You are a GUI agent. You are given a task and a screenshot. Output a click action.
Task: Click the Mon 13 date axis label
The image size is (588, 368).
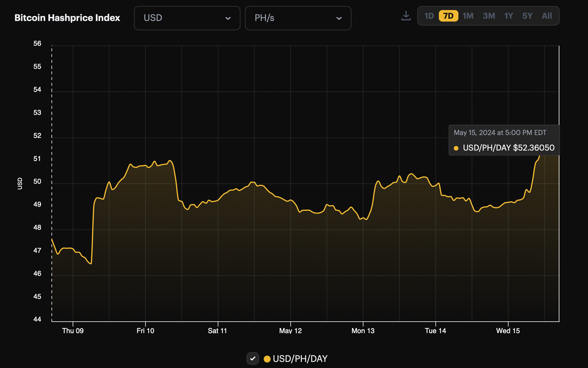[363, 331]
